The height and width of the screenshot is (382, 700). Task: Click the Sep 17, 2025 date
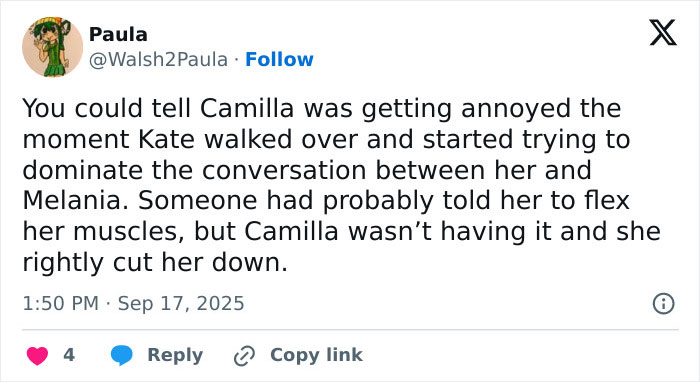point(181,303)
